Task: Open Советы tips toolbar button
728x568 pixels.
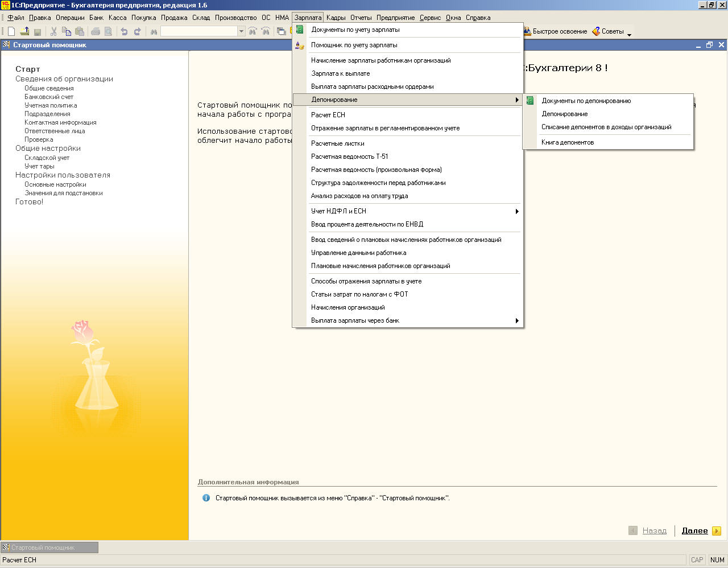Action: point(608,32)
